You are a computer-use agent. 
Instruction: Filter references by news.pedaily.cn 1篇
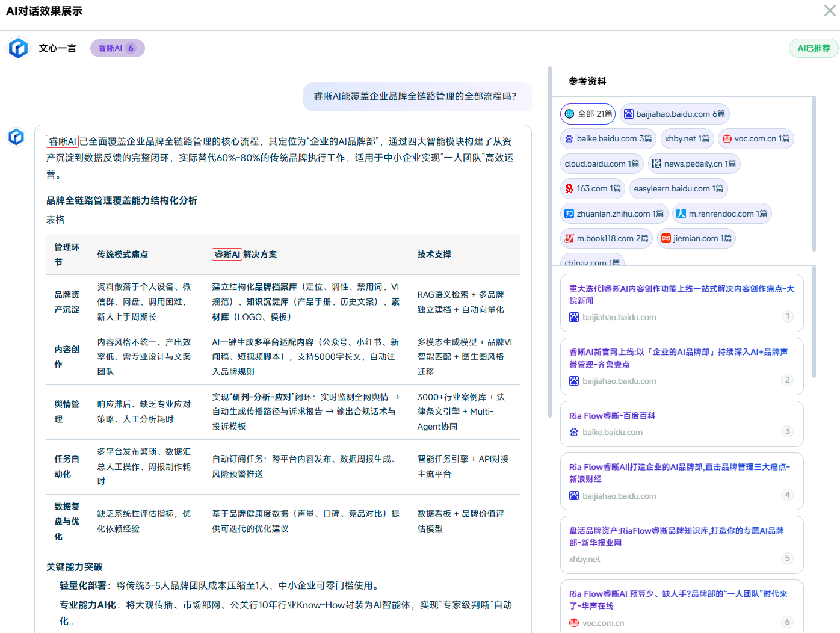click(694, 164)
